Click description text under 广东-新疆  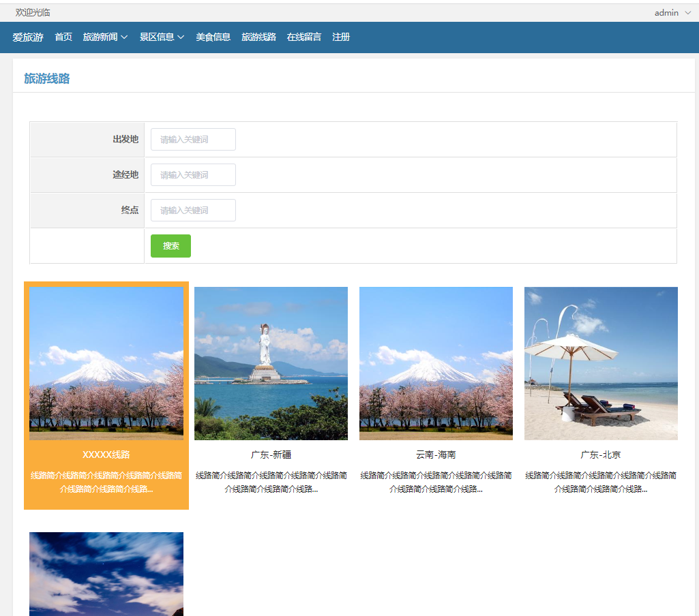tap(271, 482)
